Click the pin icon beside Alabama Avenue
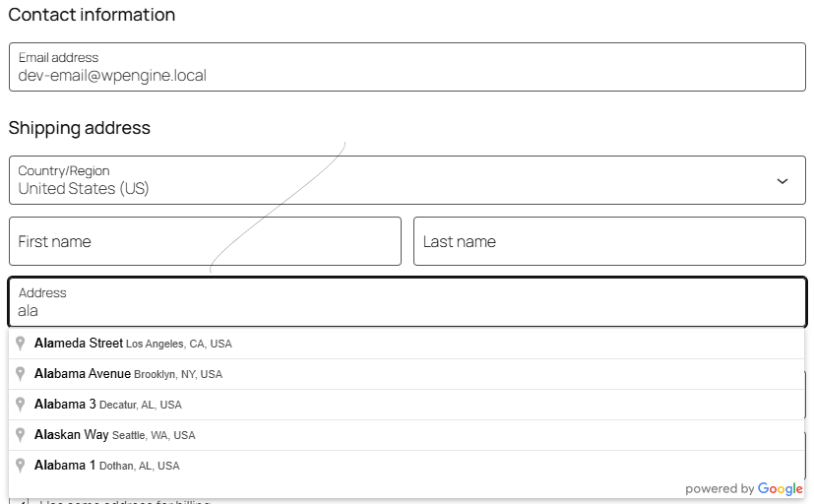 21,374
